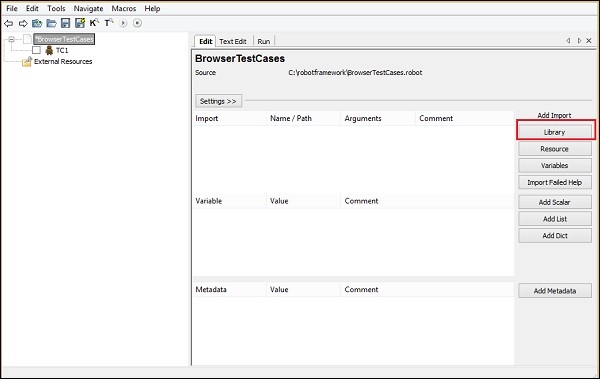
Task: Save file using floppy disk icon
Action: pyautogui.click(x=65, y=23)
